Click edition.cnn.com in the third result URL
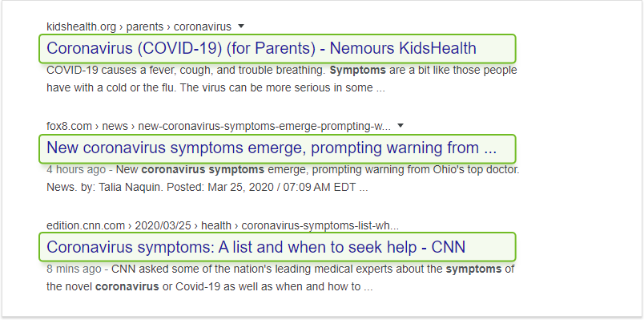This screenshot has width=644, height=320. 86,226
